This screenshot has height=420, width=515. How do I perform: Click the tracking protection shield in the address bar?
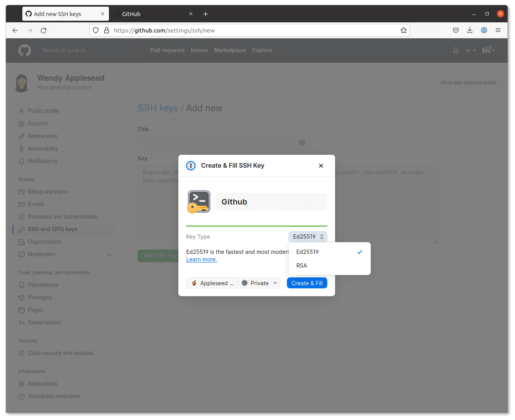95,30
